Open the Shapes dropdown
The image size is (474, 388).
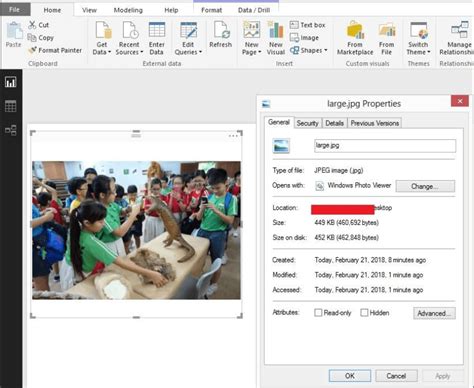[x=309, y=50]
